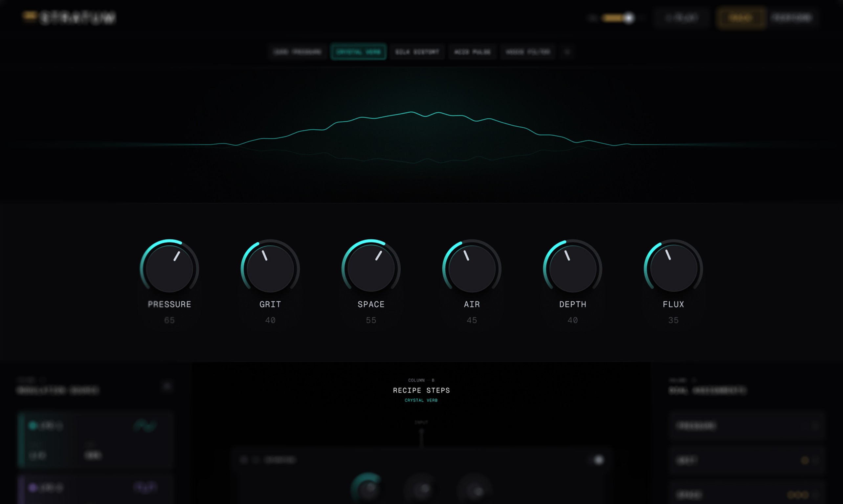Expand the second dial assignment row with orange dot

tap(815, 460)
